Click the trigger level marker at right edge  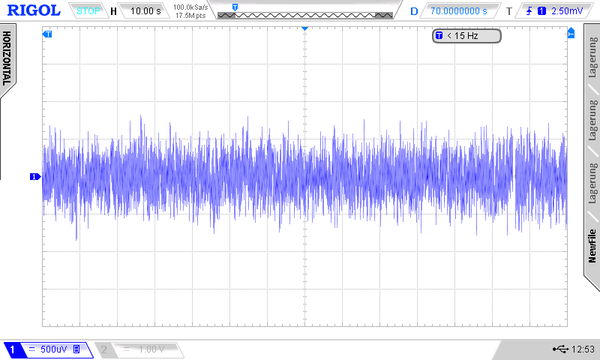pos(571,33)
